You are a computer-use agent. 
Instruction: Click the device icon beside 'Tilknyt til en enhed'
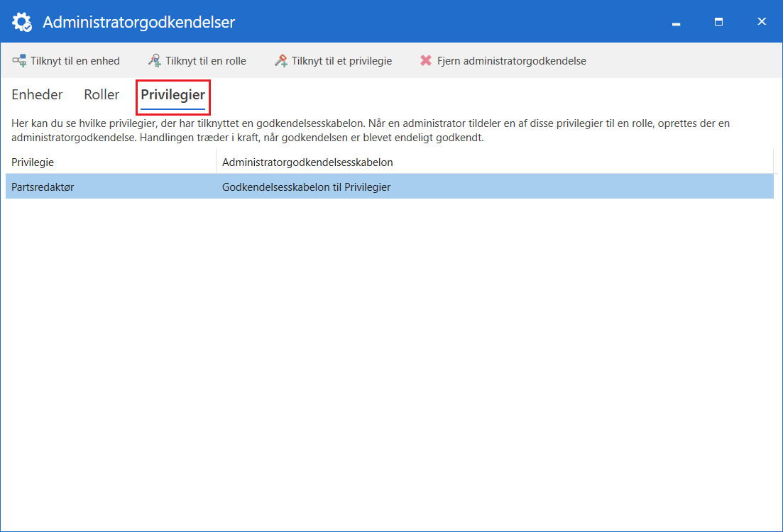(x=19, y=61)
